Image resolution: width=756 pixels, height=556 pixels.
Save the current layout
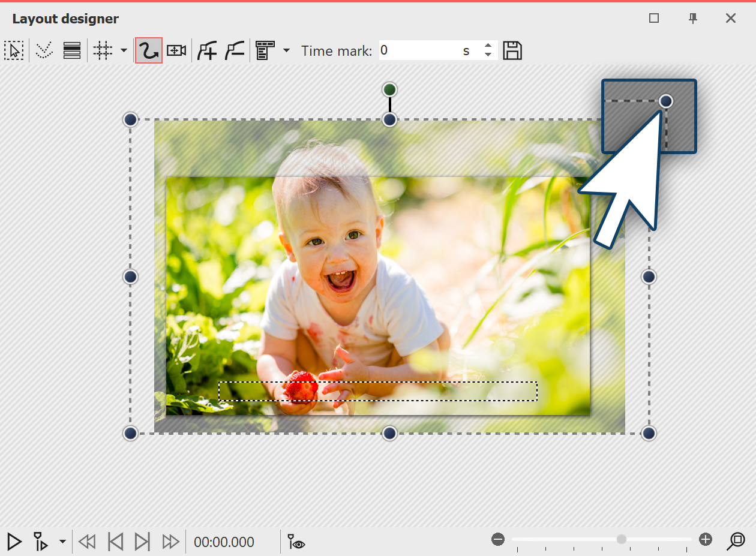(x=512, y=50)
